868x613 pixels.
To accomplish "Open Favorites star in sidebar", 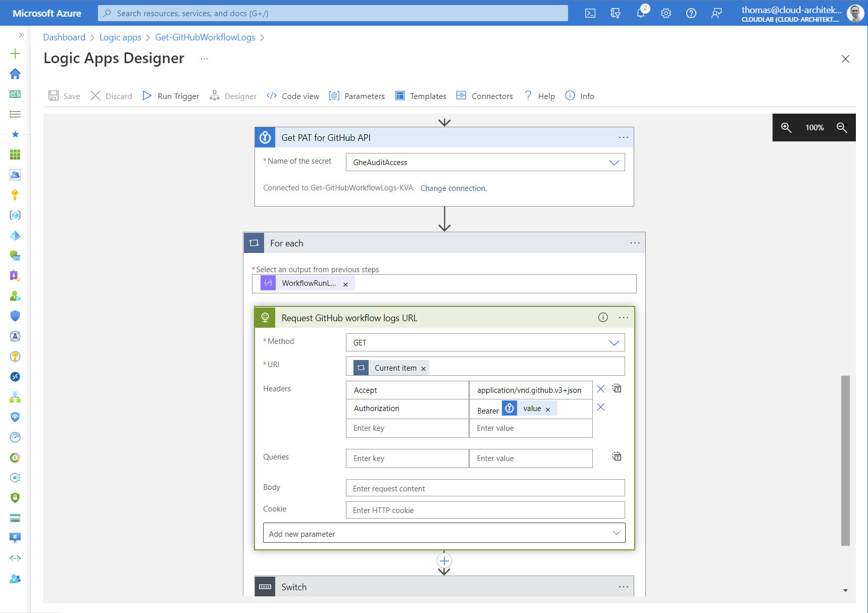I will point(15,134).
